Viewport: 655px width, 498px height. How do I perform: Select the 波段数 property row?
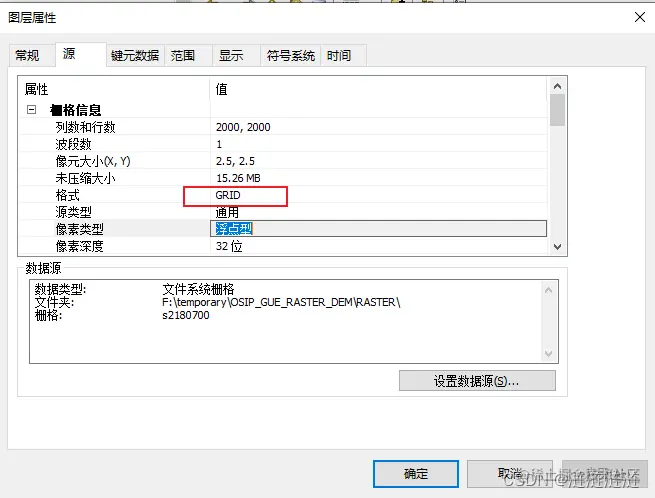(283, 144)
